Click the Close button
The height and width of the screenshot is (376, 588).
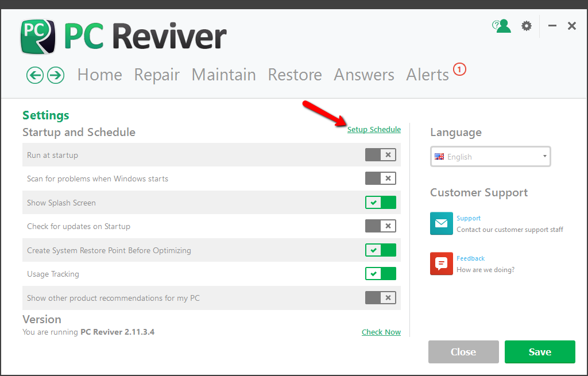[463, 352]
